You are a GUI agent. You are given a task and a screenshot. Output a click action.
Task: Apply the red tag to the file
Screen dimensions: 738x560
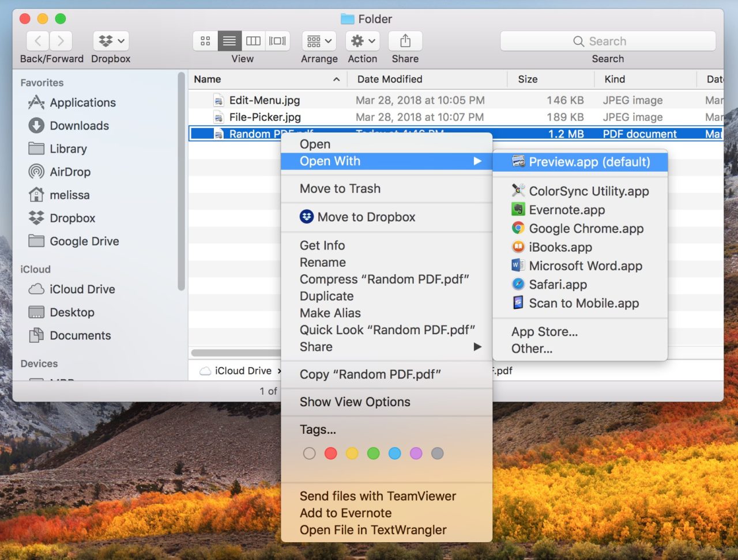click(330, 453)
